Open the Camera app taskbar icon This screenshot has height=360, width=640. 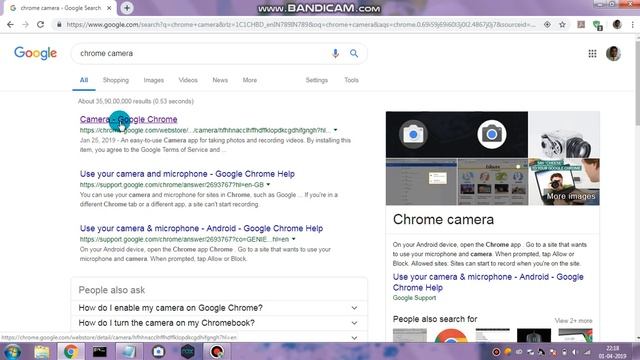coord(158,351)
